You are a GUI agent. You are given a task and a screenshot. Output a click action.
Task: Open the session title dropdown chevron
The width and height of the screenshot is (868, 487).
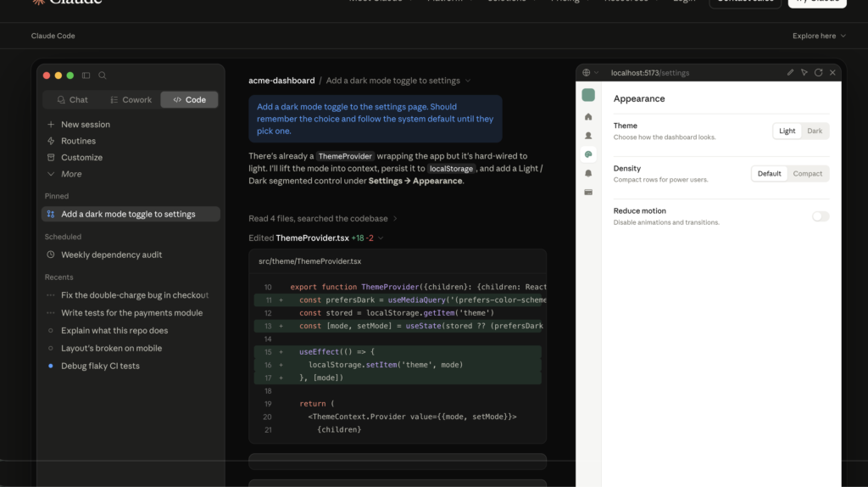(x=468, y=81)
